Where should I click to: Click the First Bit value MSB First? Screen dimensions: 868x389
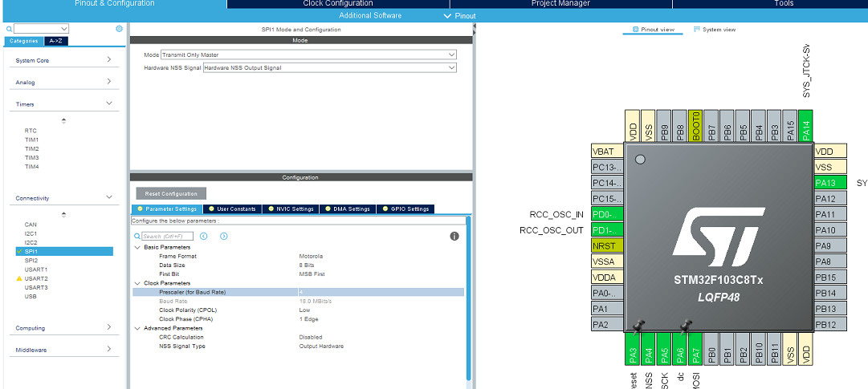coord(312,274)
